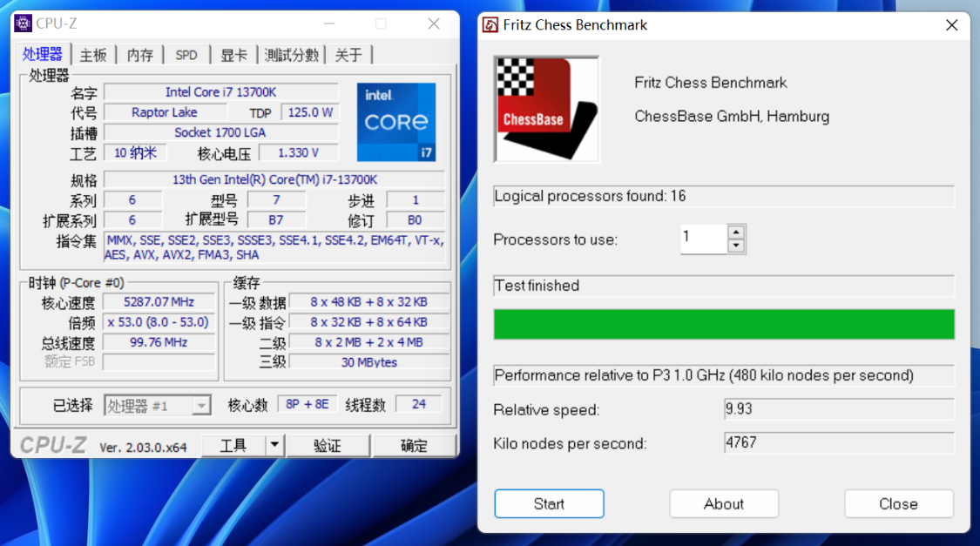Click the Fritz Chess Benchmark title icon
Image resolution: width=980 pixels, height=546 pixels.
(x=490, y=25)
